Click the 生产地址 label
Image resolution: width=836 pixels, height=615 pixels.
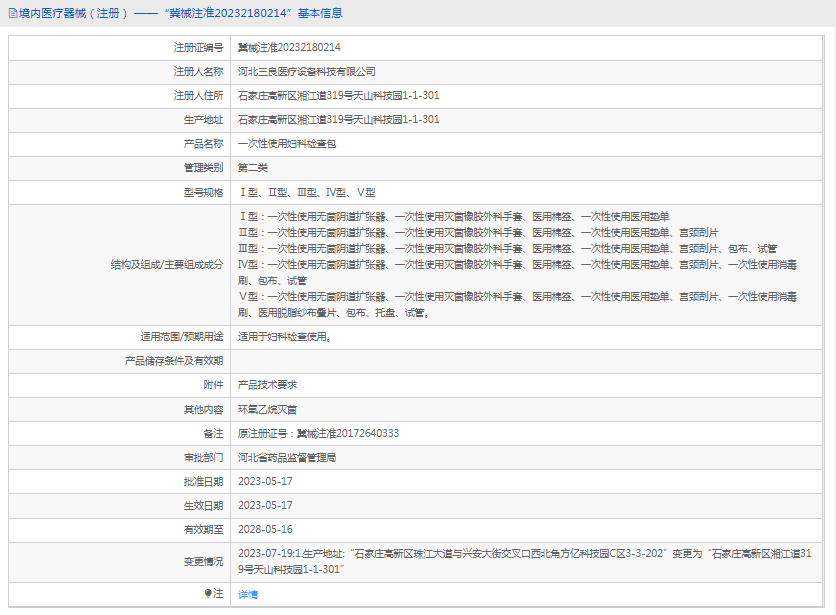click(203, 119)
